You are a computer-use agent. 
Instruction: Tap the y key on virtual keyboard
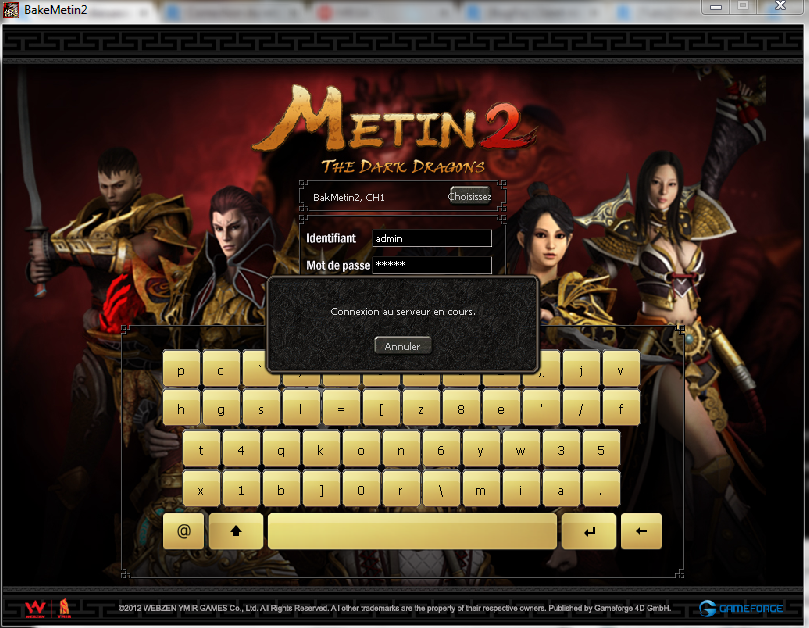click(481, 450)
